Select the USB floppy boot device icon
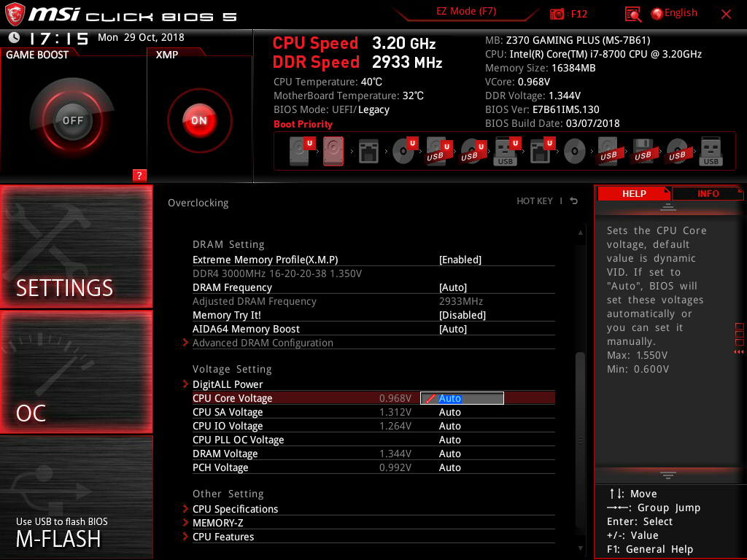The image size is (747, 560). pyautogui.click(x=643, y=152)
